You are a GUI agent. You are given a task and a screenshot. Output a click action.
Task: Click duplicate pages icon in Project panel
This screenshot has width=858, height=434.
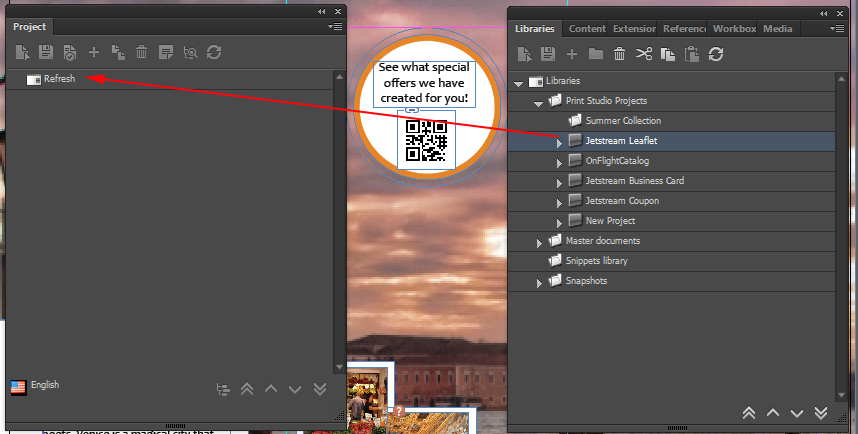click(118, 53)
